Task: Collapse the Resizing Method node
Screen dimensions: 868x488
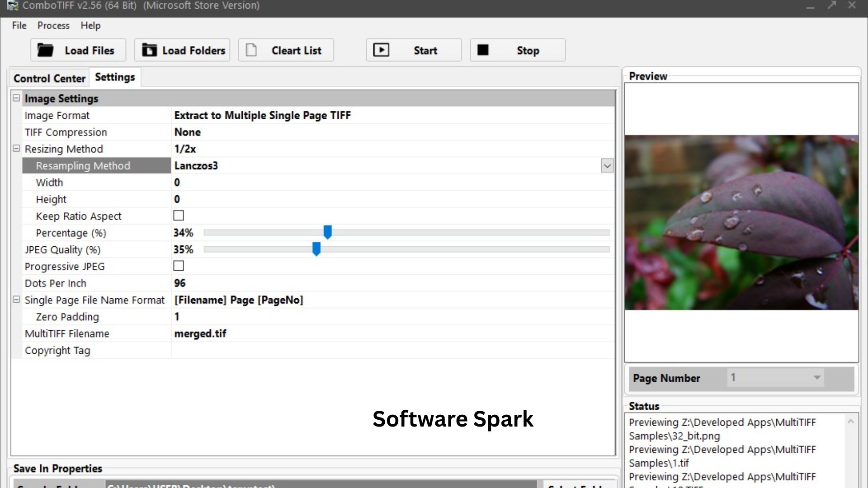Action: tap(16, 148)
